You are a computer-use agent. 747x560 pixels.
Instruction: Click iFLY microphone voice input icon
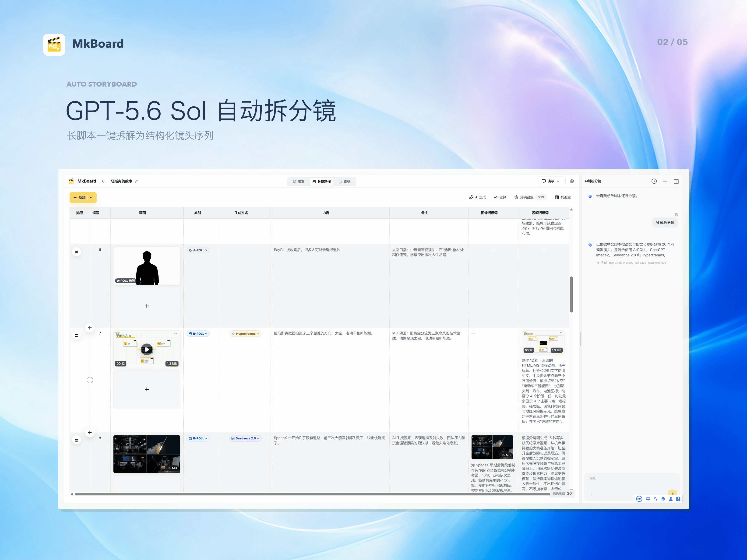click(663, 499)
